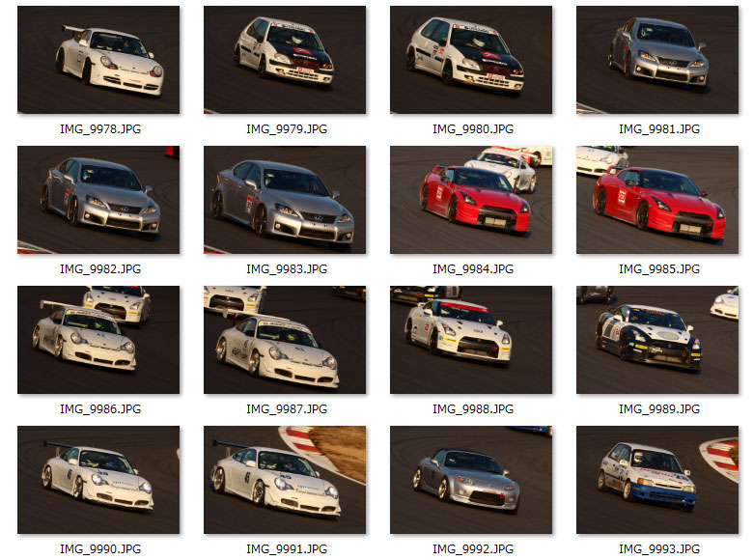
Task: Click the file name IMG_9990.JPG
Action: pos(100,549)
